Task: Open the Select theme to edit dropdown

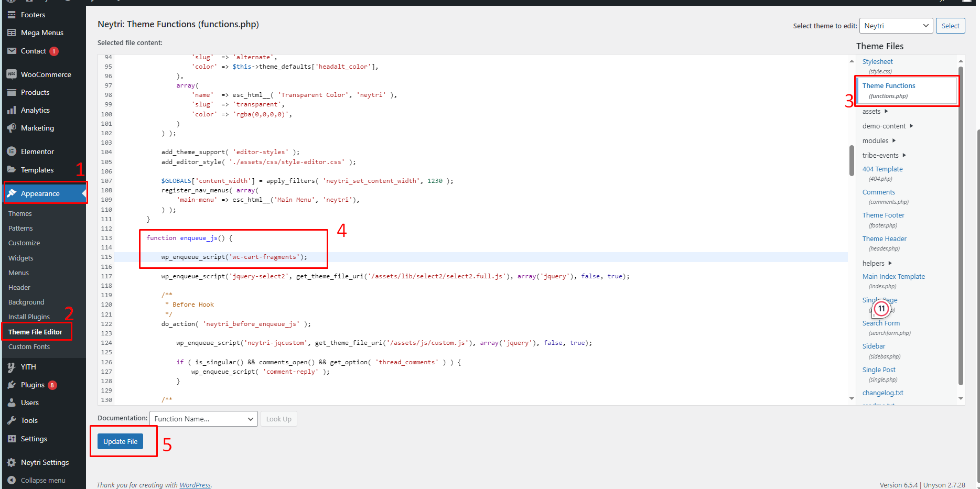Action: [x=896, y=26]
